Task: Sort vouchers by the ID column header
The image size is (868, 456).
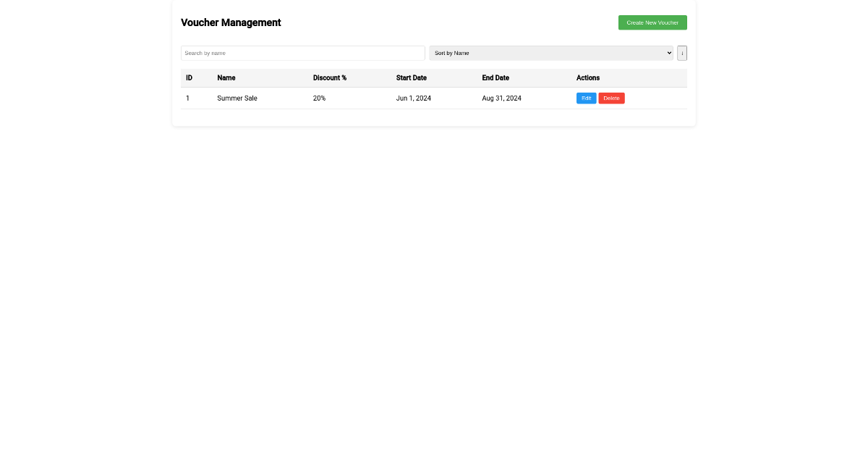Action: 190,77
